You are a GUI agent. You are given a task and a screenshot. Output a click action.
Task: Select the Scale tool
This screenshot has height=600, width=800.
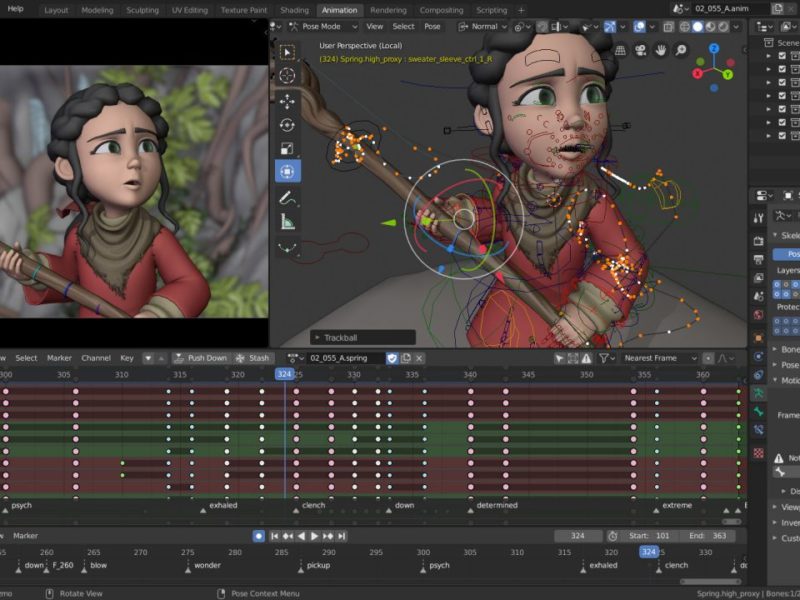point(287,148)
